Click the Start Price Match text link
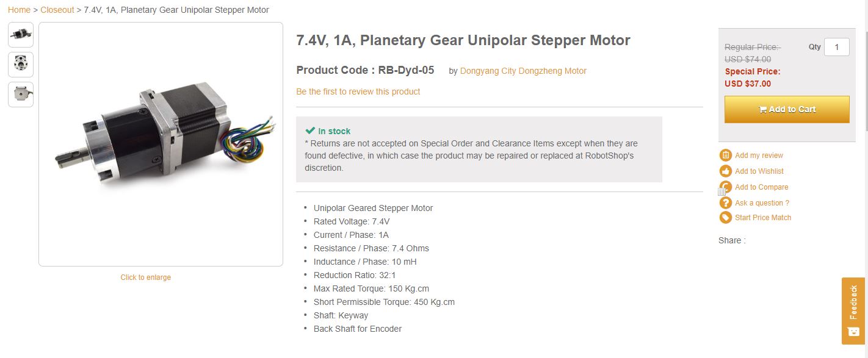The image size is (868, 358). (x=762, y=218)
